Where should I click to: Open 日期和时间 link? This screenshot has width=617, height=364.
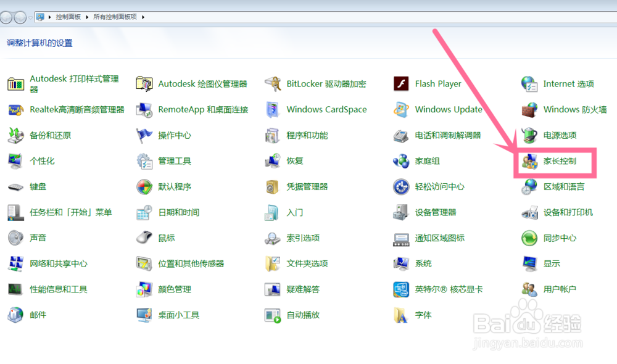pos(179,212)
